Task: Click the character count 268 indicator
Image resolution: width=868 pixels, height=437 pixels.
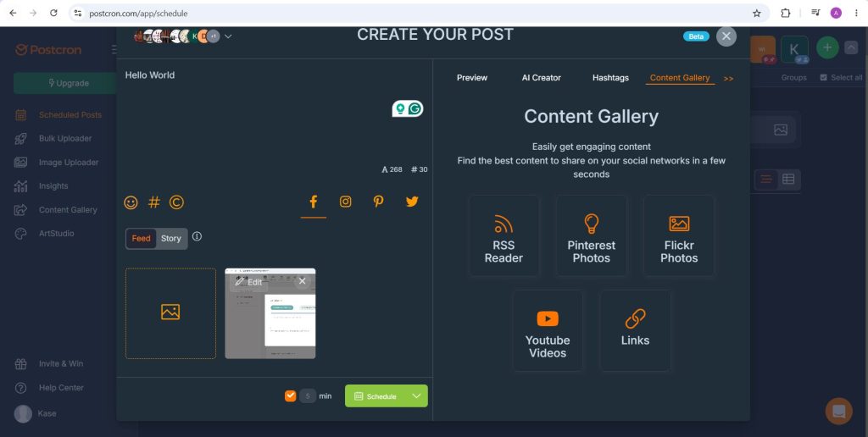Action: (x=392, y=169)
